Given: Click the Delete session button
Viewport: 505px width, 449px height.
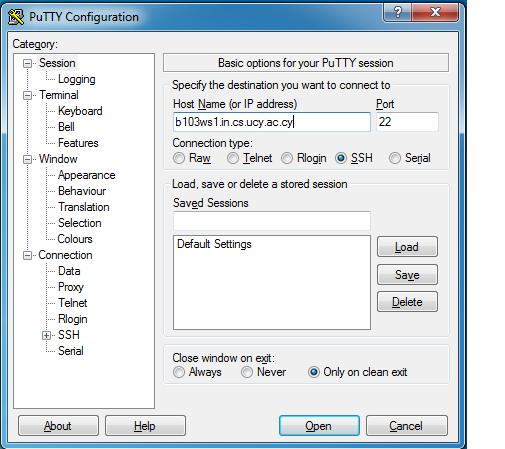Looking at the screenshot, I should [x=407, y=302].
